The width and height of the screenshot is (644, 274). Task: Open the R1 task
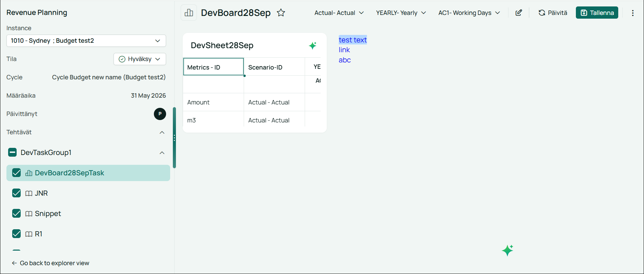coord(39,234)
